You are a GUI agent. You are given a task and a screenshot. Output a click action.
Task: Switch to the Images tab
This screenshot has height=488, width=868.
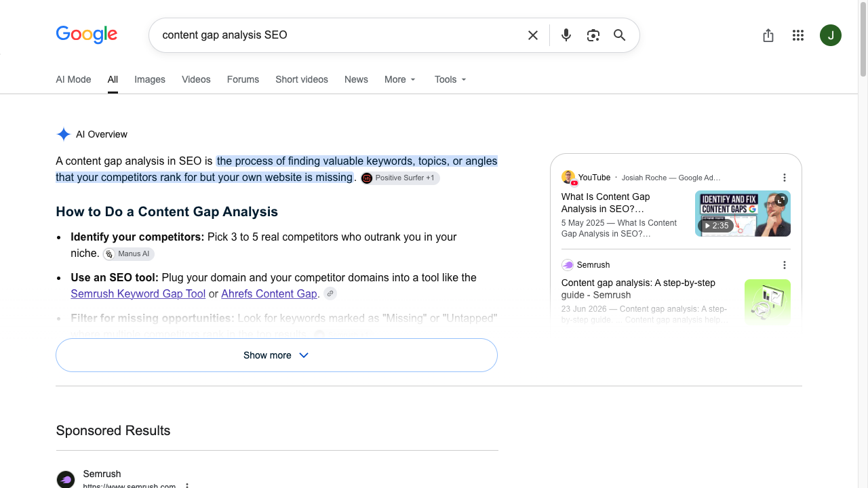click(x=150, y=79)
